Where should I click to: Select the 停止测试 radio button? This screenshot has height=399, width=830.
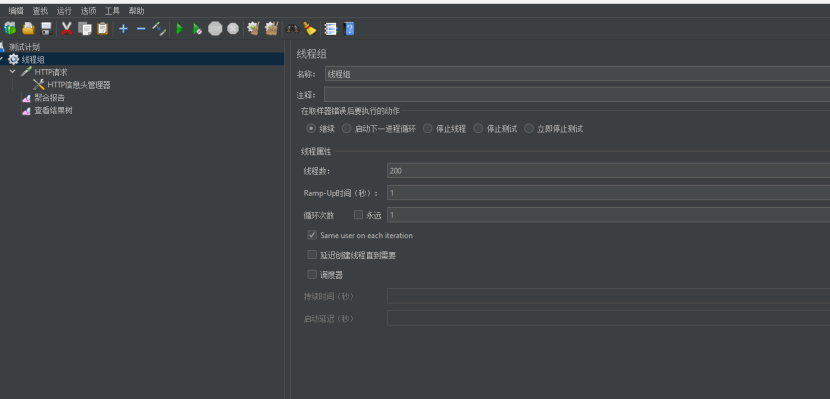click(x=479, y=129)
